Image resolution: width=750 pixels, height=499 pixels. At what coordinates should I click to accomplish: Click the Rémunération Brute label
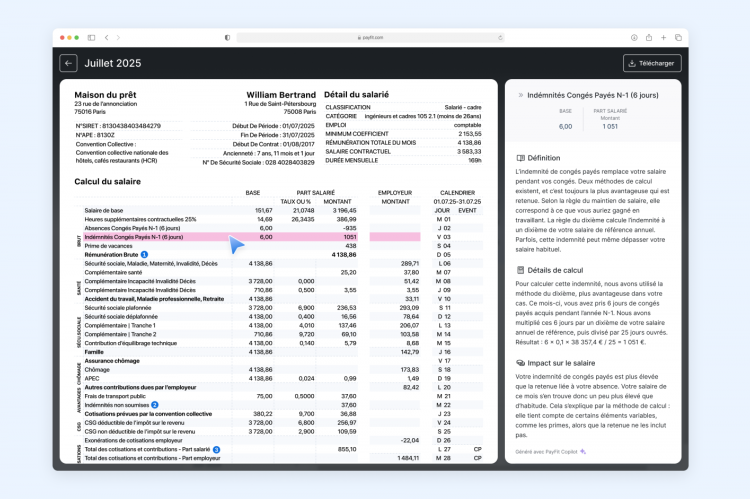pos(111,255)
